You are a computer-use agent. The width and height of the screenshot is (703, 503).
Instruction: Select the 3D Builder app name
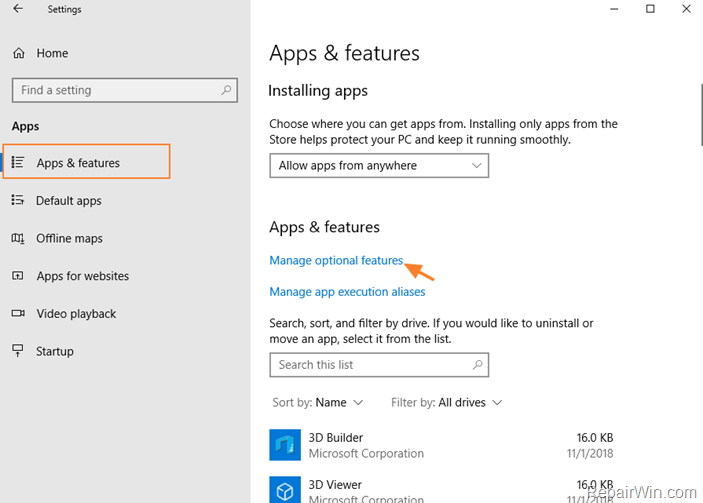[336, 438]
